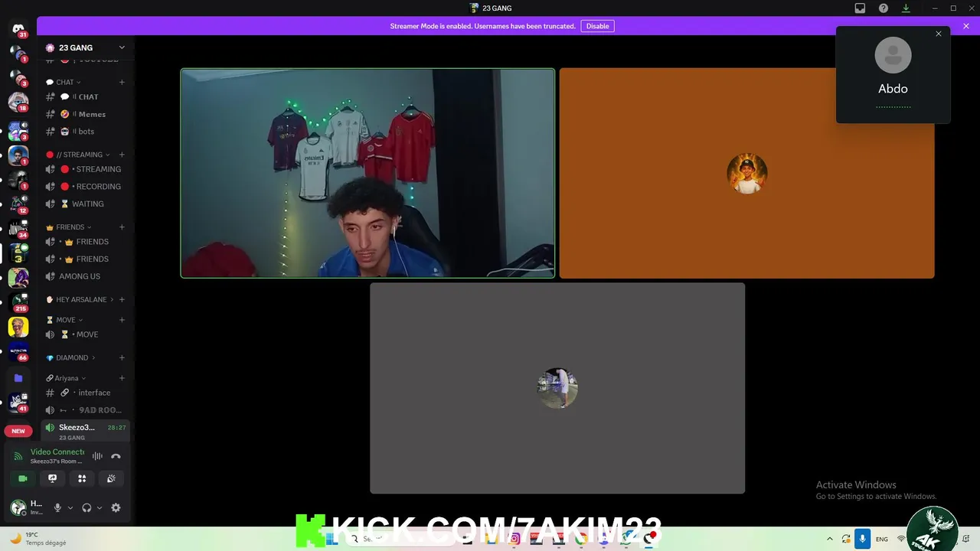Join the WAITING voice channel
This screenshot has width=980, height=551.
tap(84, 204)
